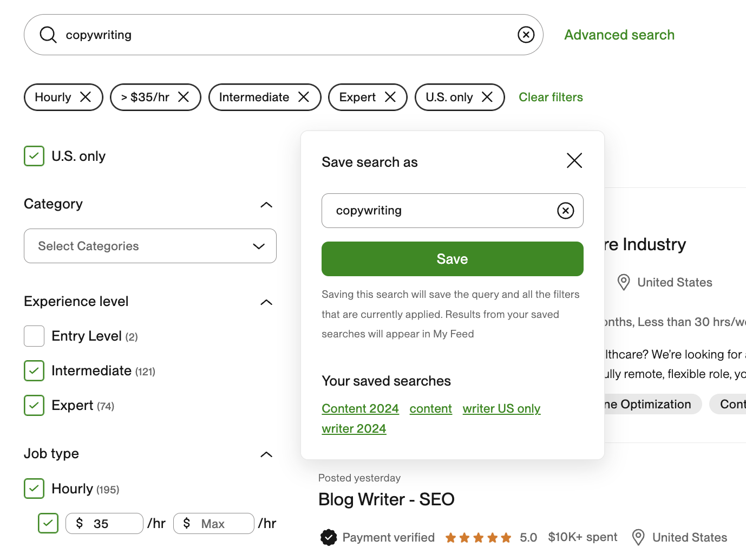Click the magnifier icon in main search bar

coord(48,35)
